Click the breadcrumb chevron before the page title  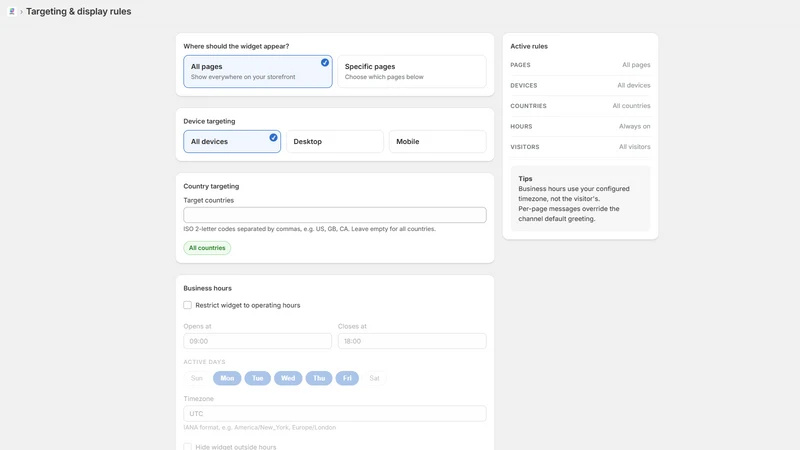pos(21,12)
